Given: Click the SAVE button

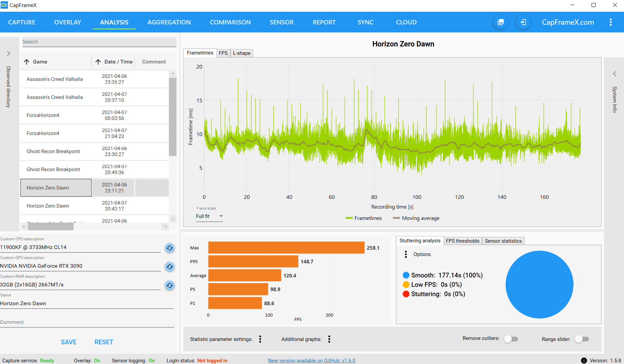Looking at the screenshot, I should [69, 342].
